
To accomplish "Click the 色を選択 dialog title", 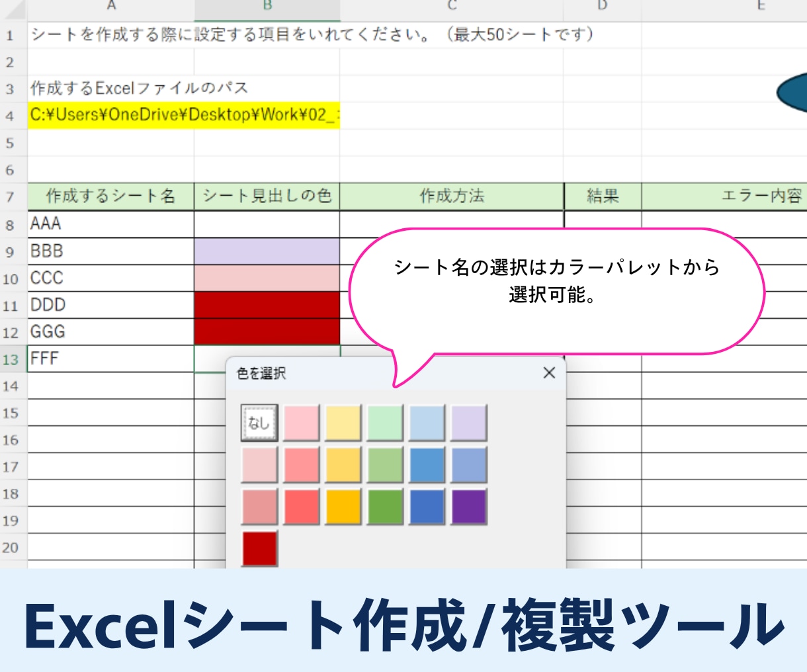I will coord(261,374).
